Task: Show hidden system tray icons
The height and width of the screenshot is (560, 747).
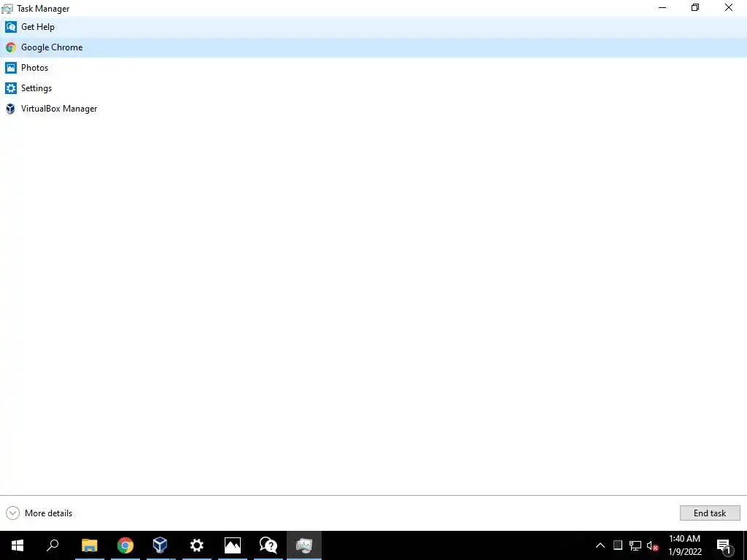Action: point(600,545)
